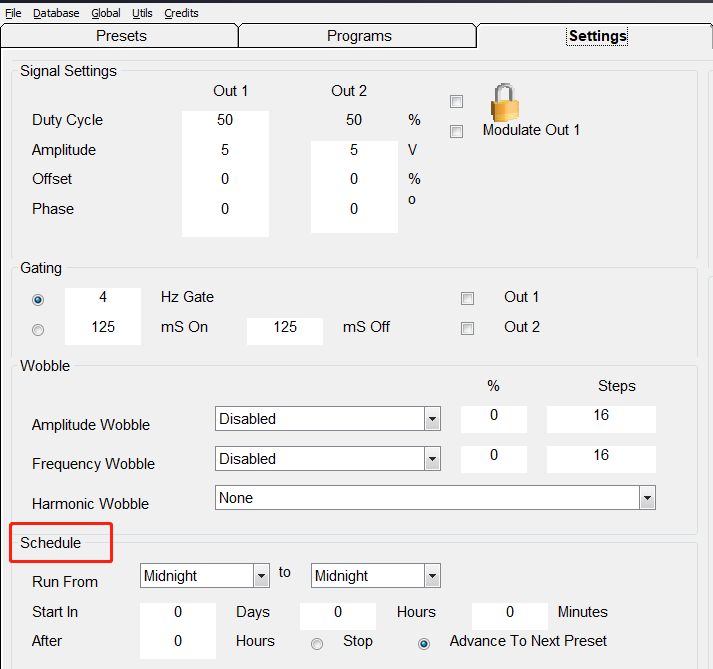Click the padlock icon
Image resolution: width=713 pixels, height=669 pixels.
coord(505,102)
